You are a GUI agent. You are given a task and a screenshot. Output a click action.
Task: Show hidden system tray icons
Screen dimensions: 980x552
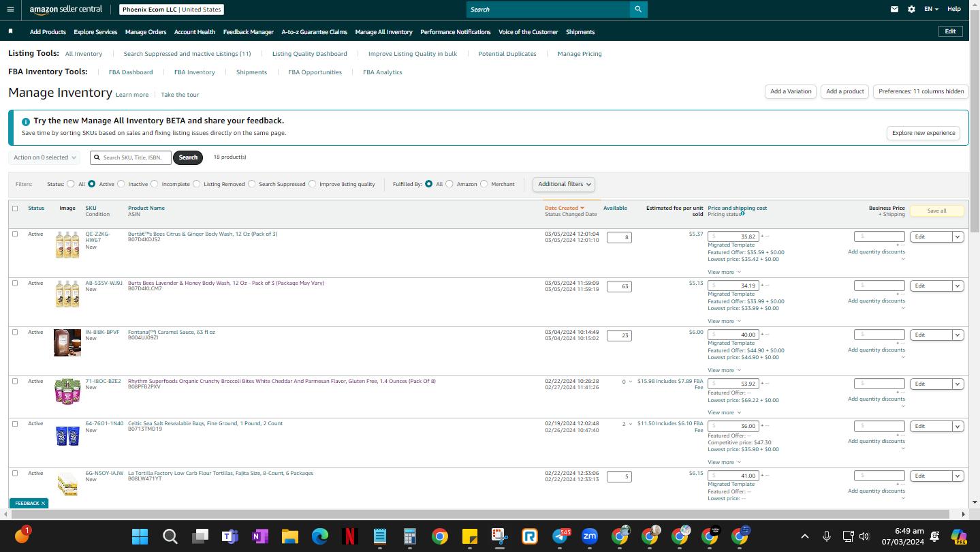click(x=805, y=536)
